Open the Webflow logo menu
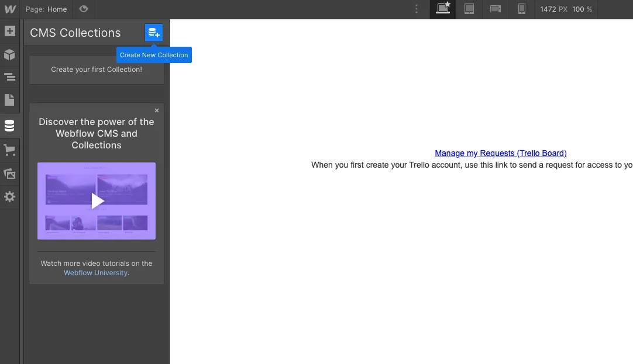The image size is (633, 364). (x=10, y=9)
